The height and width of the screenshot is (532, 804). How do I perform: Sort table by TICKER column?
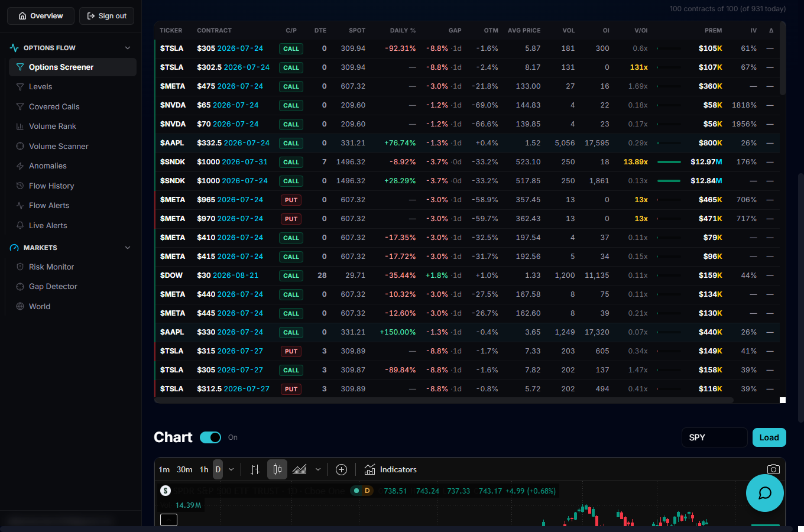click(171, 30)
